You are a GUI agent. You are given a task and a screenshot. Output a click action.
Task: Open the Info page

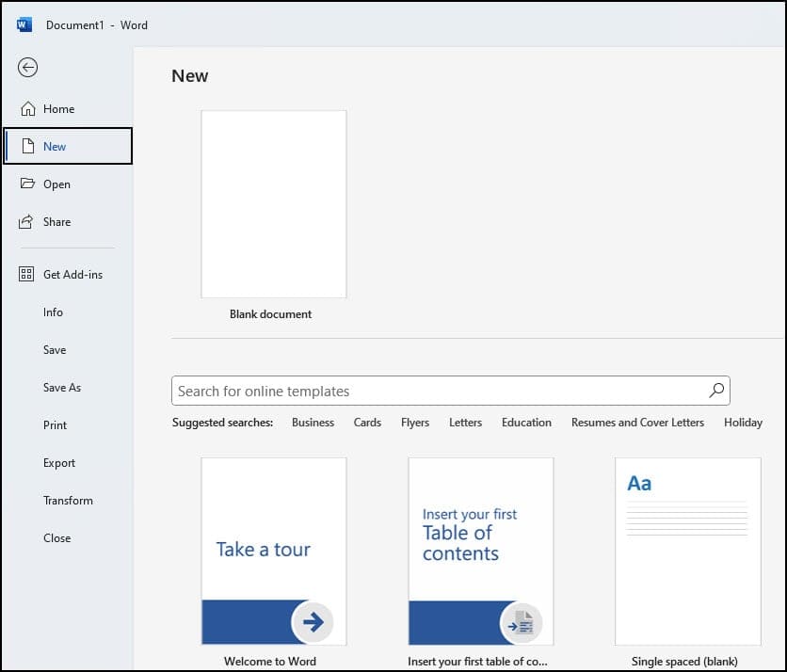[53, 312]
